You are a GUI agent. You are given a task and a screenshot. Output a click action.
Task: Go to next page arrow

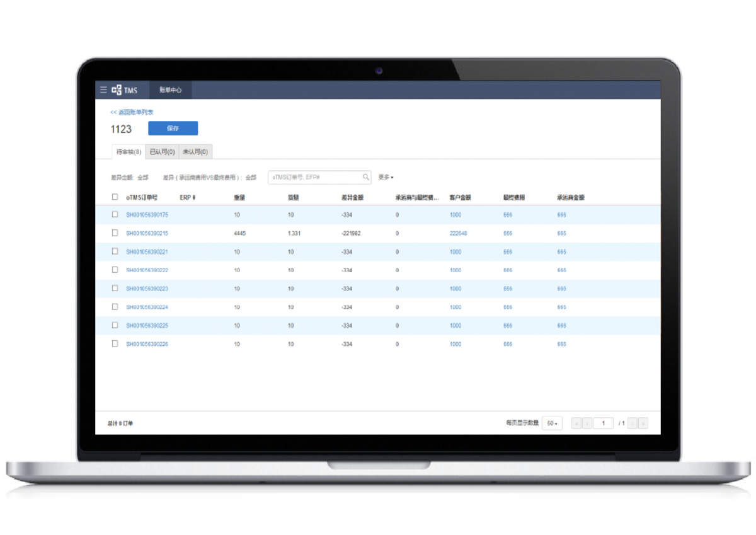[x=633, y=423]
